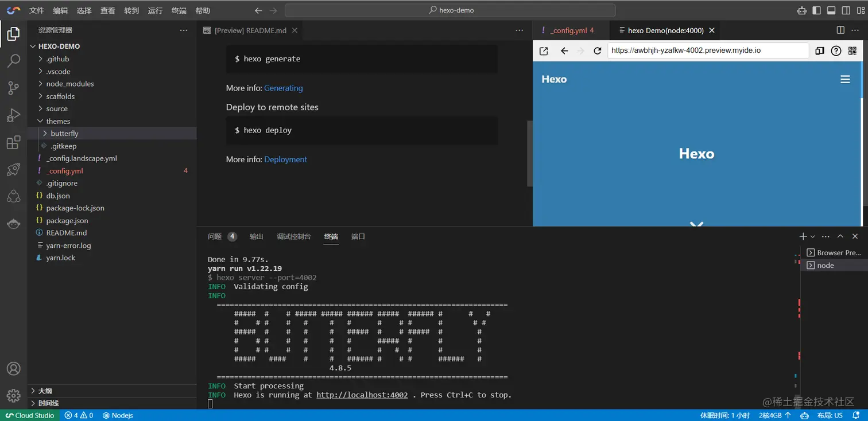Viewport: 868px width, 421px height.
Task: Open the Extensions view
Action: 13,143
